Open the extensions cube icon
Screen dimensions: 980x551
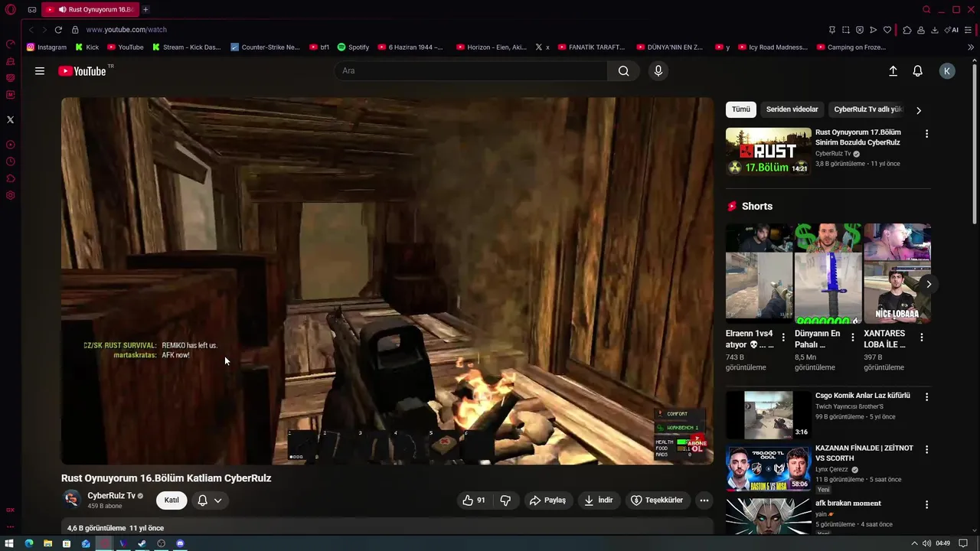tap(907, 30)
